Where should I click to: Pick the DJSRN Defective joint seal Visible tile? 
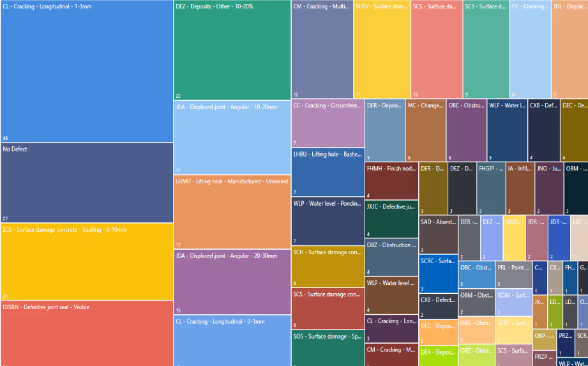click(x=87, y=333)
